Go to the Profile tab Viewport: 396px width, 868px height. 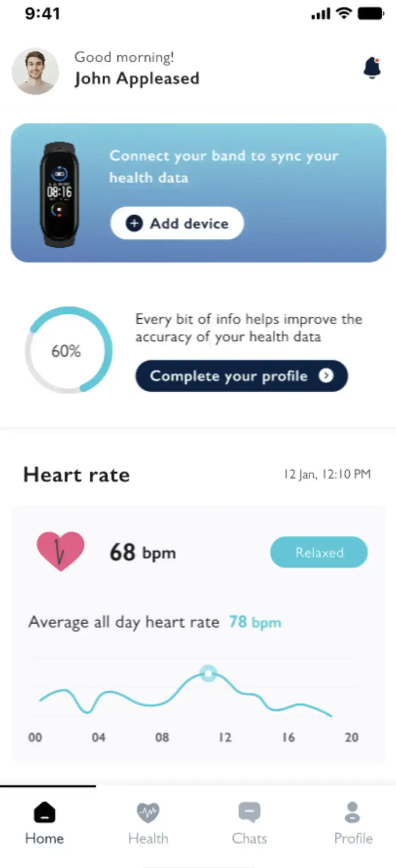coord(353,838)
